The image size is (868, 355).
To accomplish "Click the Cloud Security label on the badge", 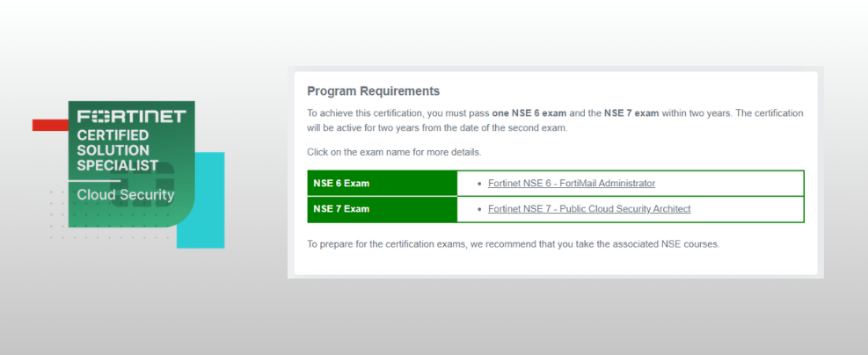I will pos(126,195).
